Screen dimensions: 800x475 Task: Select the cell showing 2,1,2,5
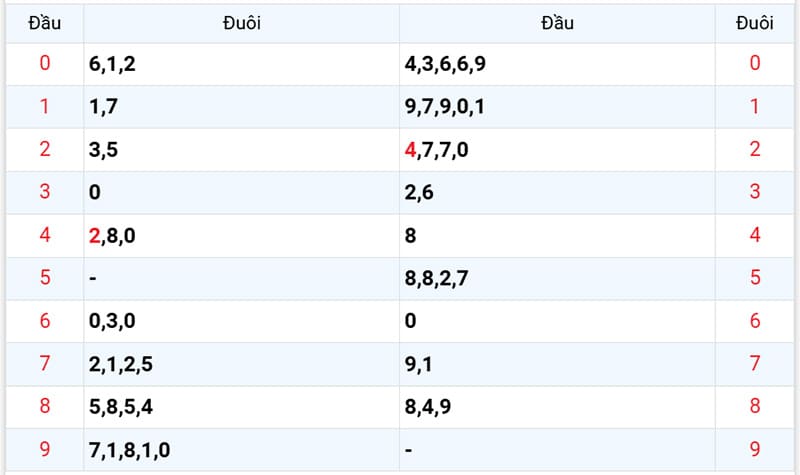click(242, 364)
